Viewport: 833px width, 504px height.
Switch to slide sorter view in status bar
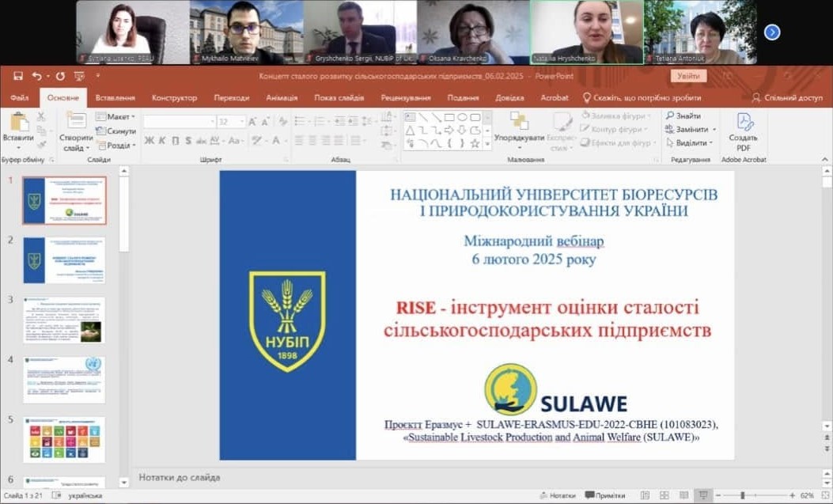(x=664, y=495)
